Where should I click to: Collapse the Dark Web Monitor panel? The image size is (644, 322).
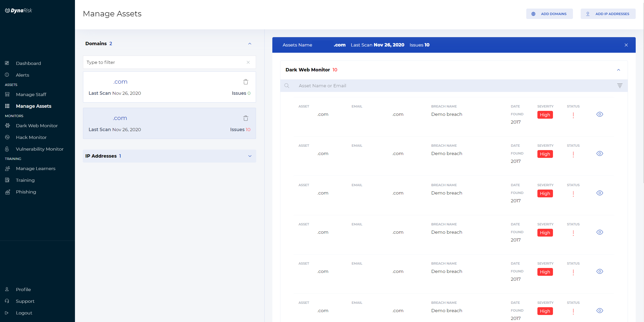pos(618,70)
